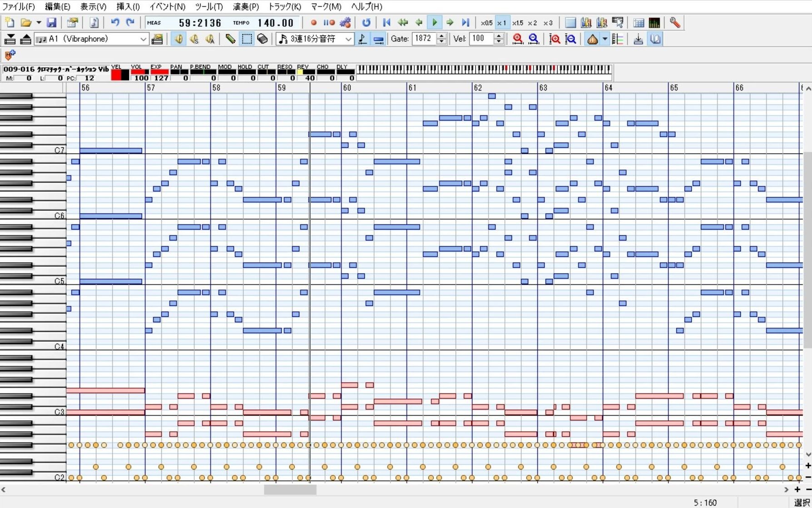The height and width of the screenshot is (508, 812).
Task: Toggle the note-snap icon beside the quantize dropdown
Action: pos(362,39)
